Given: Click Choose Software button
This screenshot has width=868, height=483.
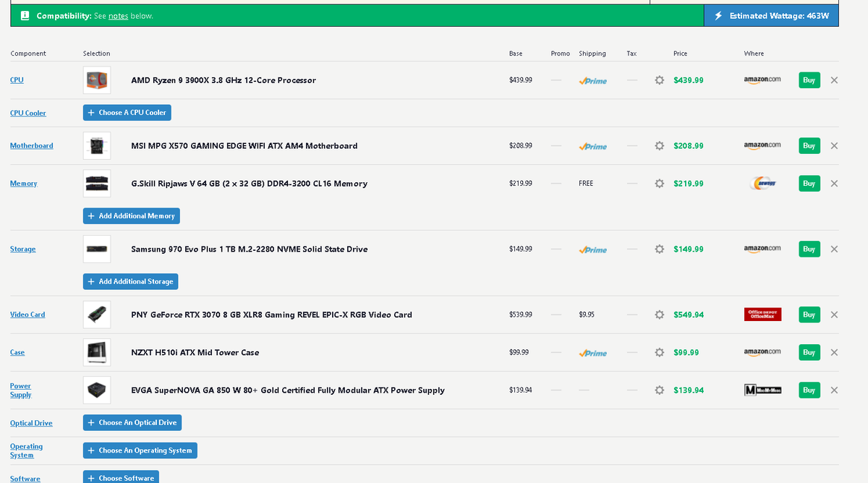Looking at the screenshot, I should tap(121, 477).
